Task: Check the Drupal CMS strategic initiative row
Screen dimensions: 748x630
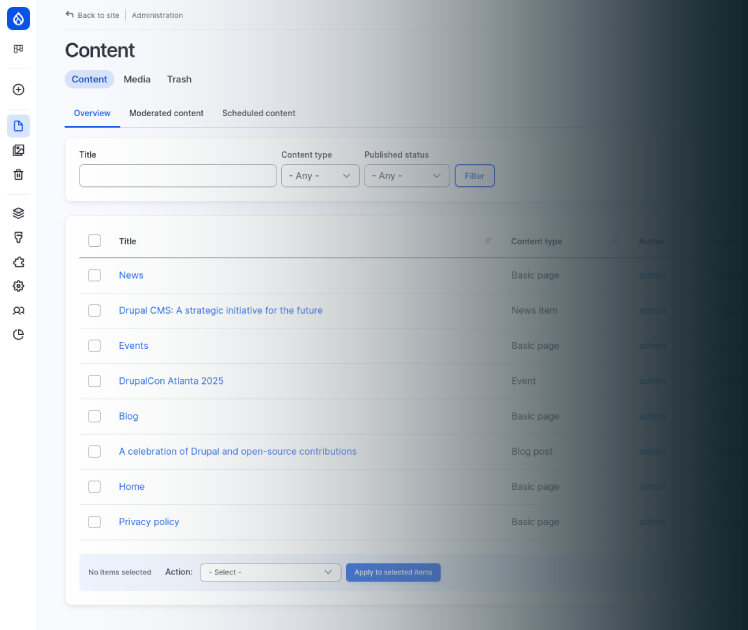Action: [94, 310]
